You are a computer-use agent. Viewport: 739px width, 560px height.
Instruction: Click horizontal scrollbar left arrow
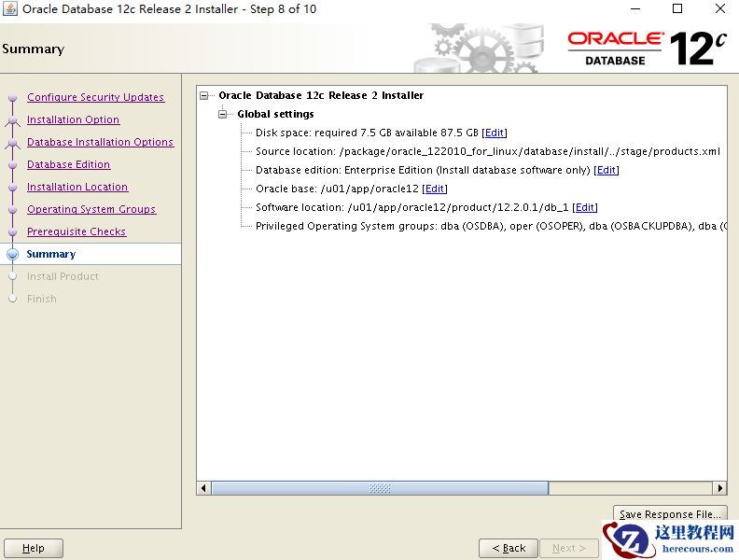coord(203,488)
